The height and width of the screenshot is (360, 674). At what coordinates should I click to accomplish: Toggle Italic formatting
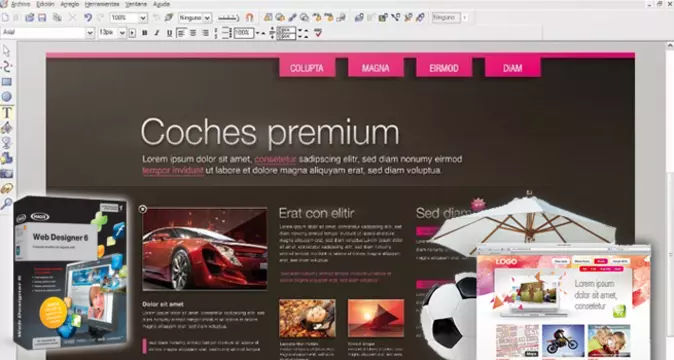(x=157, y=33)
